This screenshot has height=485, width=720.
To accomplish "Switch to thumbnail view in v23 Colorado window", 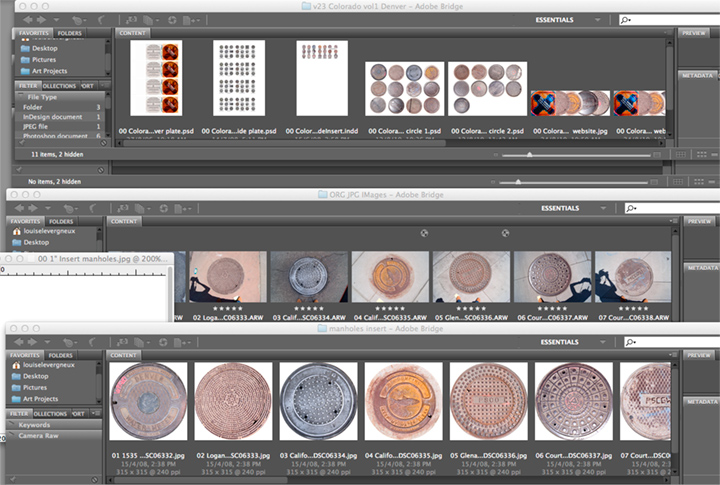I will click(x=701, y=155).
